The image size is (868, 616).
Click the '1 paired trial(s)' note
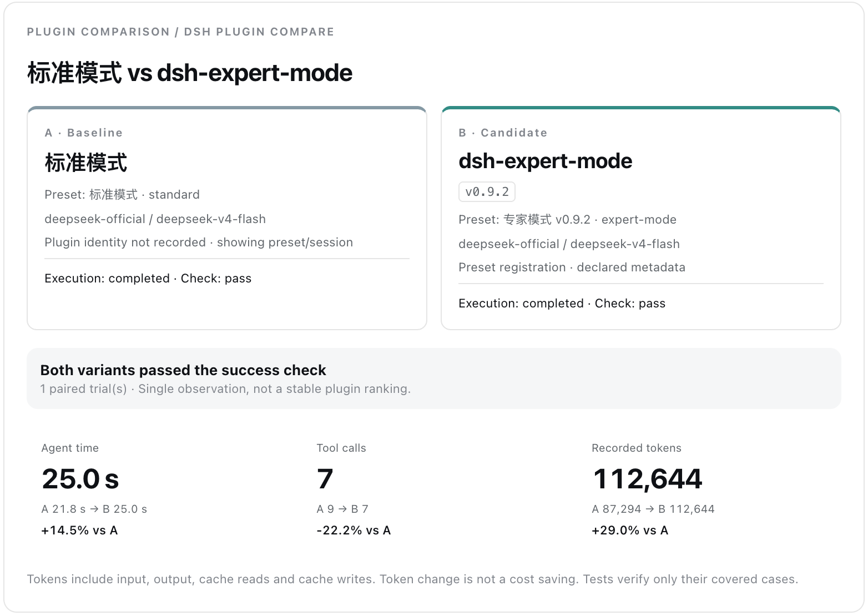(x=83, y=389)
